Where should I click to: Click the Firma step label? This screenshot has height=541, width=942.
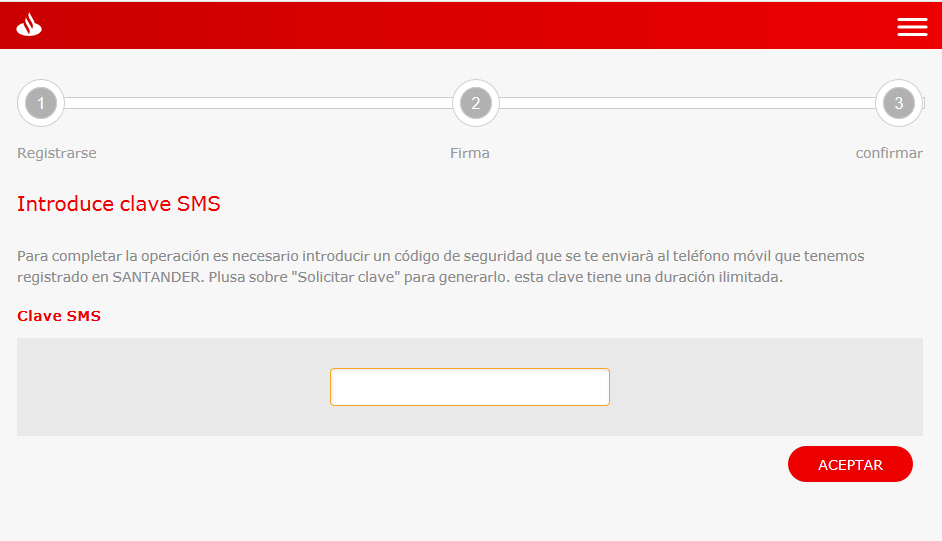coord(470,153)
